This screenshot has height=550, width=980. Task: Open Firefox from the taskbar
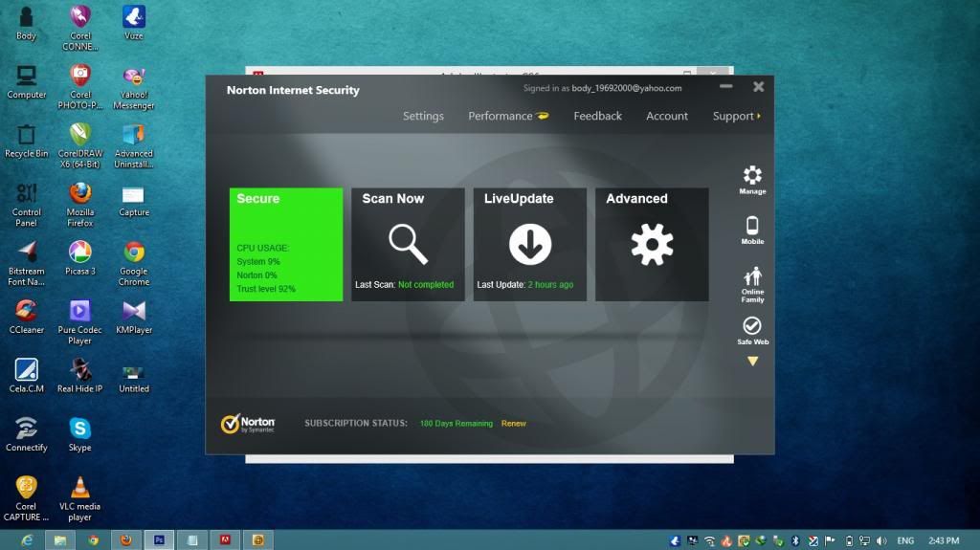coord(126,540)
